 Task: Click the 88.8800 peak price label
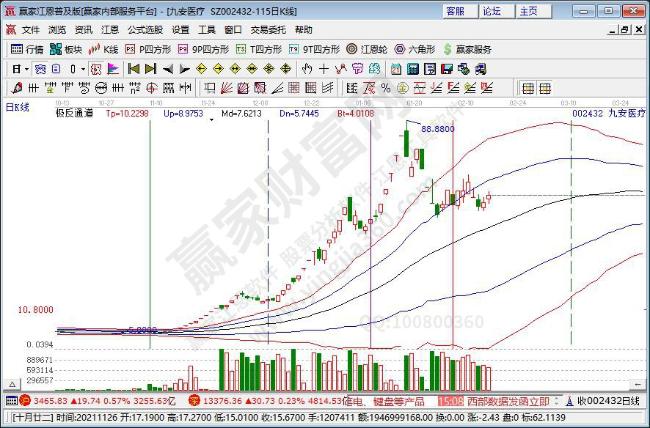pos(438,129)
